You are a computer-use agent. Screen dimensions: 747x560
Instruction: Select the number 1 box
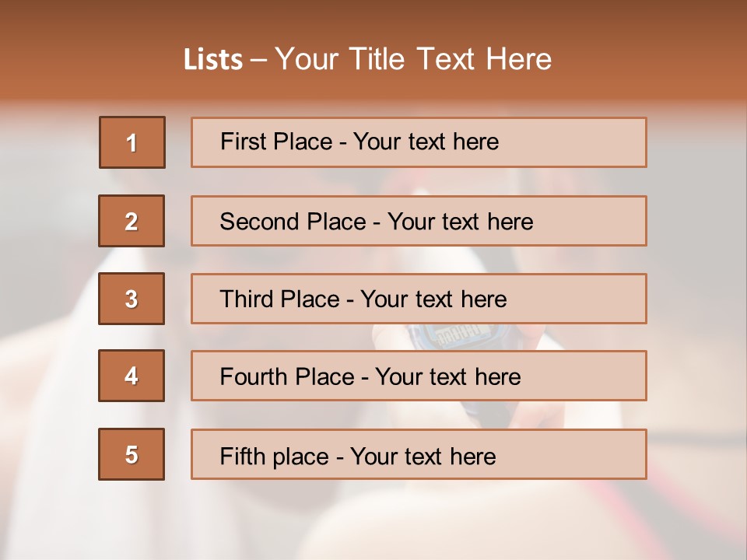132,142
